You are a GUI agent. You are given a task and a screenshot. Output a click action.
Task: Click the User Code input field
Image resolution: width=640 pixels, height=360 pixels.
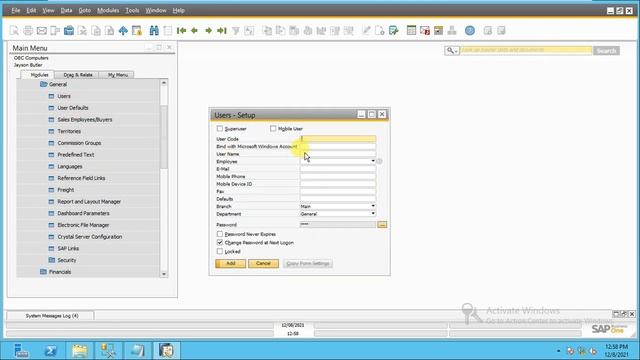point(338,139)
